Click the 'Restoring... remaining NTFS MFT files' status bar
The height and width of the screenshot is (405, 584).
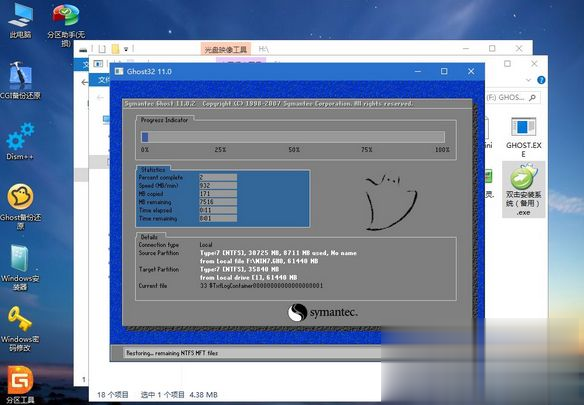point(252,353)
